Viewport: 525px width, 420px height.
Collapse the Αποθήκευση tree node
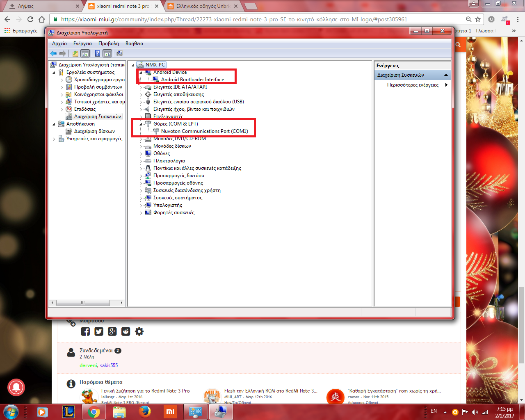[54, 124]
